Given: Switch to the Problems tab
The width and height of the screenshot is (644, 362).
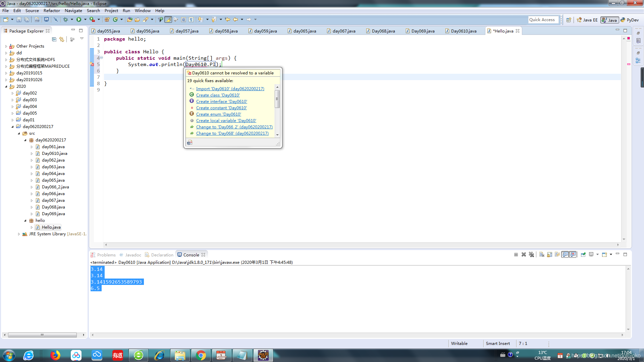Looking at the screenshot, I should (103, 255).
